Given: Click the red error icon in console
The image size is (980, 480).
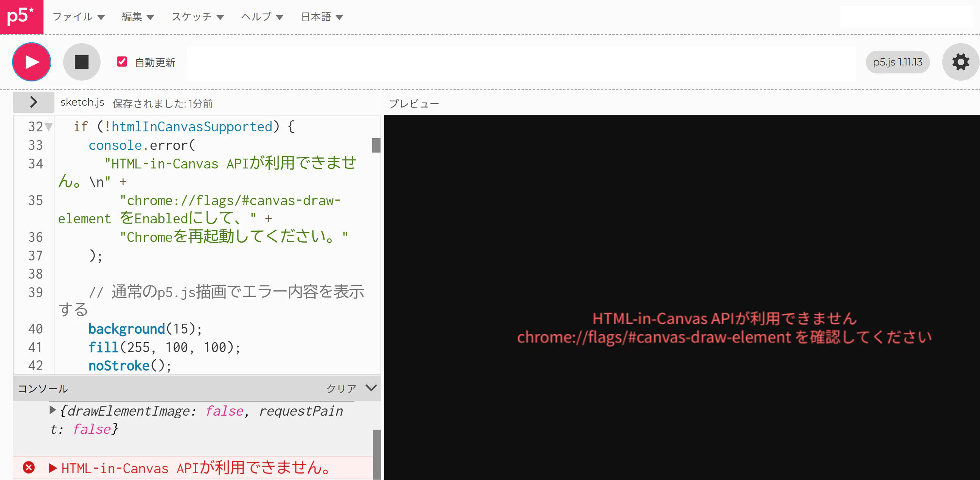Looking at the screenshot, I should point(28,468).
